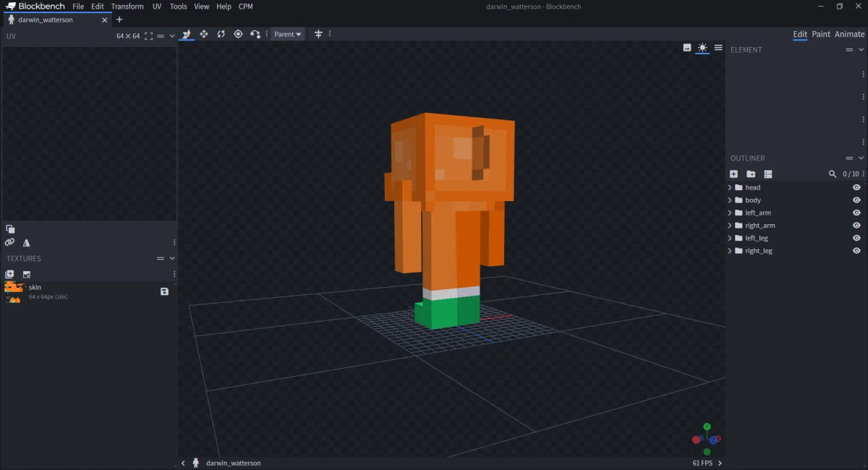The height and width of the screenshot is (470, 868).
Task: Open the UV menu
Action: point(157,7)
